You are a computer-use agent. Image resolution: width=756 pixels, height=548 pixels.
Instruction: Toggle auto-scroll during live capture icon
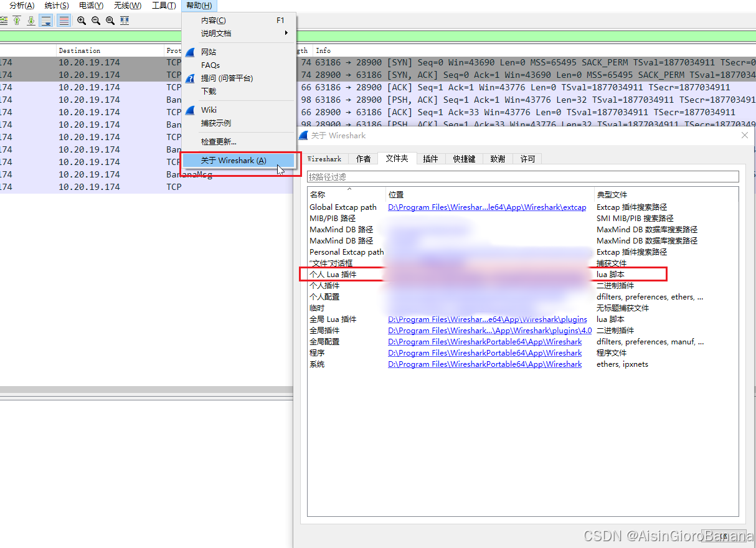[x=46, y=21]
